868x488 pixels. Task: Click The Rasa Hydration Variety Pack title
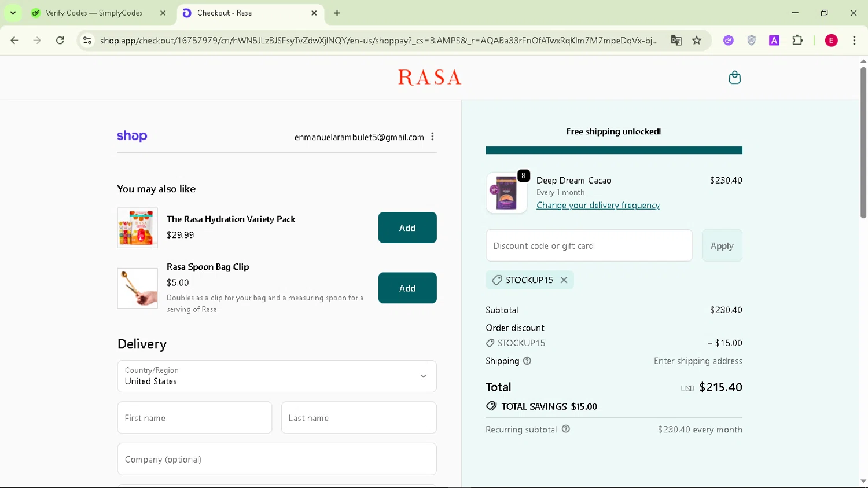pyautogui.click(x=231, y=219)
